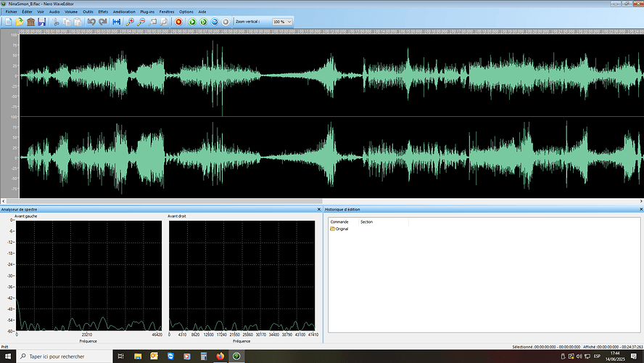Click the Sélectionné time range in status bar
Screen dimensions: 644x363
pyautogui.click(x=546, y=347)
